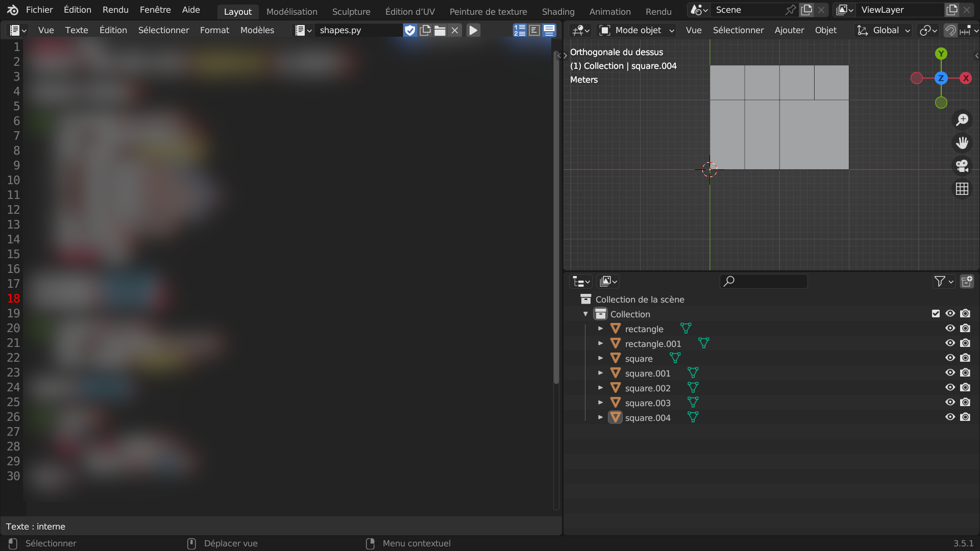
Task: Toggle camera view icon
Action: [x=962, y=166]
